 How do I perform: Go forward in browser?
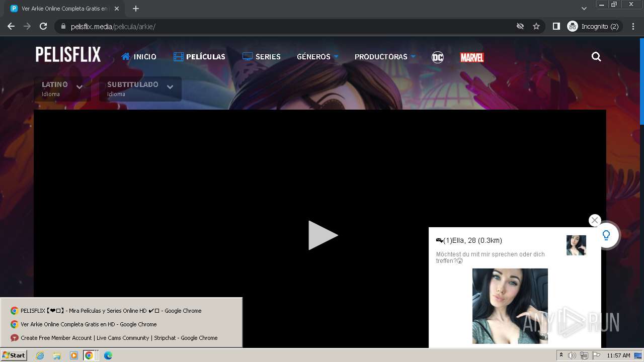point(27,26)
